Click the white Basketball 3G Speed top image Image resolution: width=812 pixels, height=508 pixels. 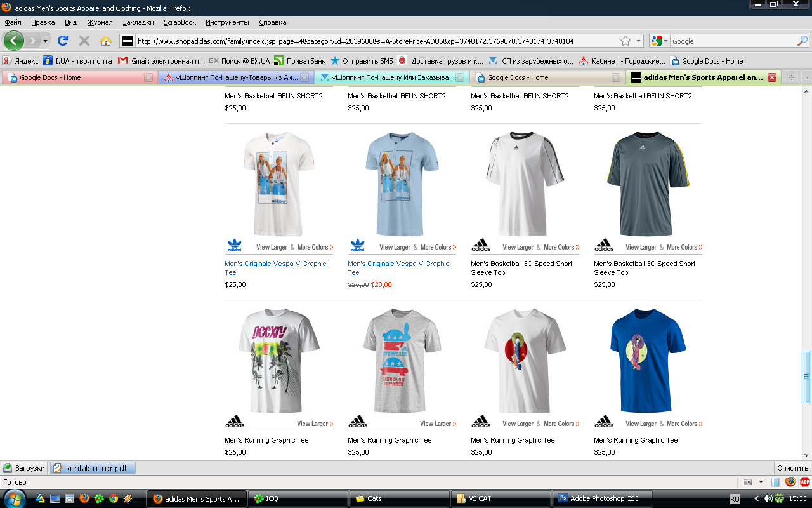[525, 184]
